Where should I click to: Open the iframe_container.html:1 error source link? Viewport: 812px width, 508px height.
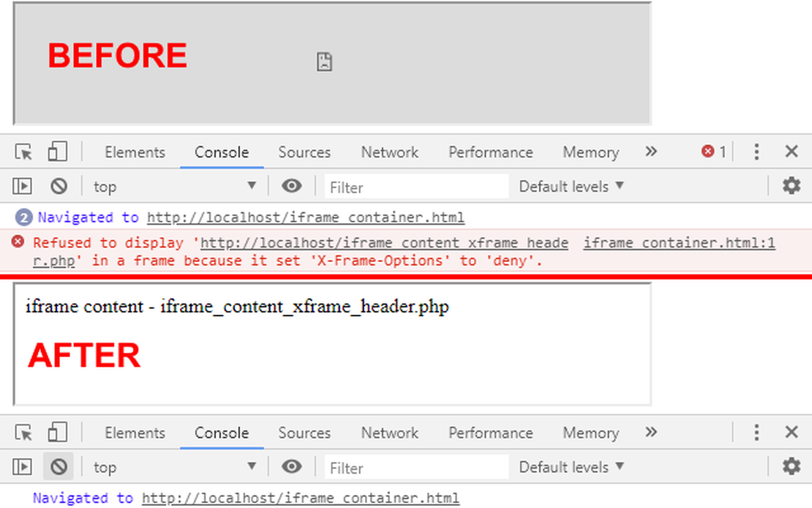coord(678,244)
